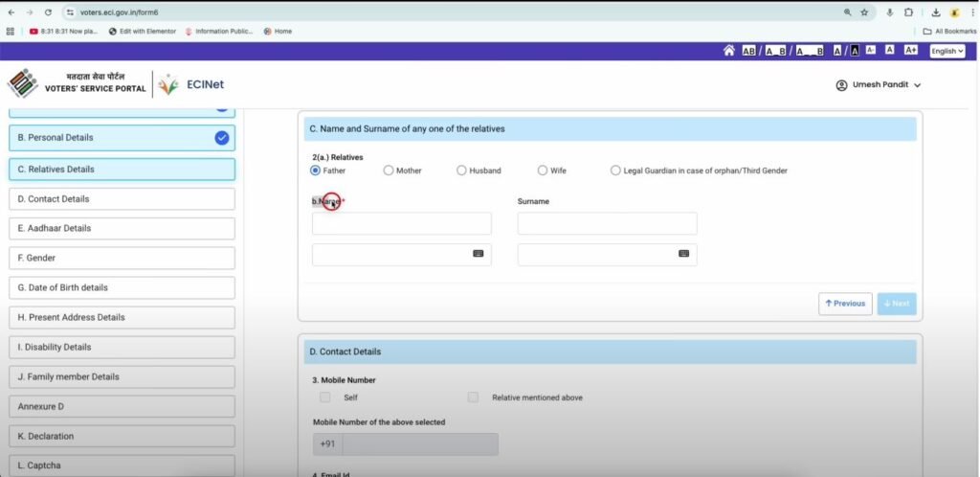Image resolution: width=980 pixels, height=477 pixels.
Task: Select Wife relative radio button
Action: tap(543, 170)
